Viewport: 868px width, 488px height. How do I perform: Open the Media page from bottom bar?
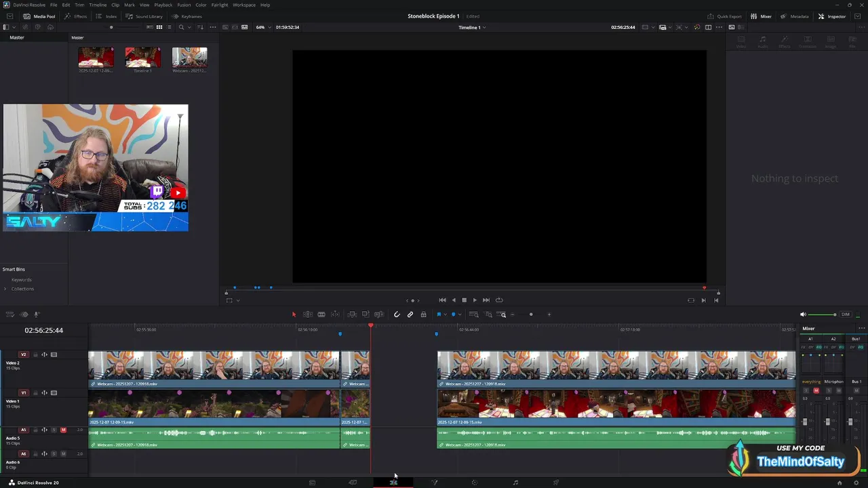(312, 483)
